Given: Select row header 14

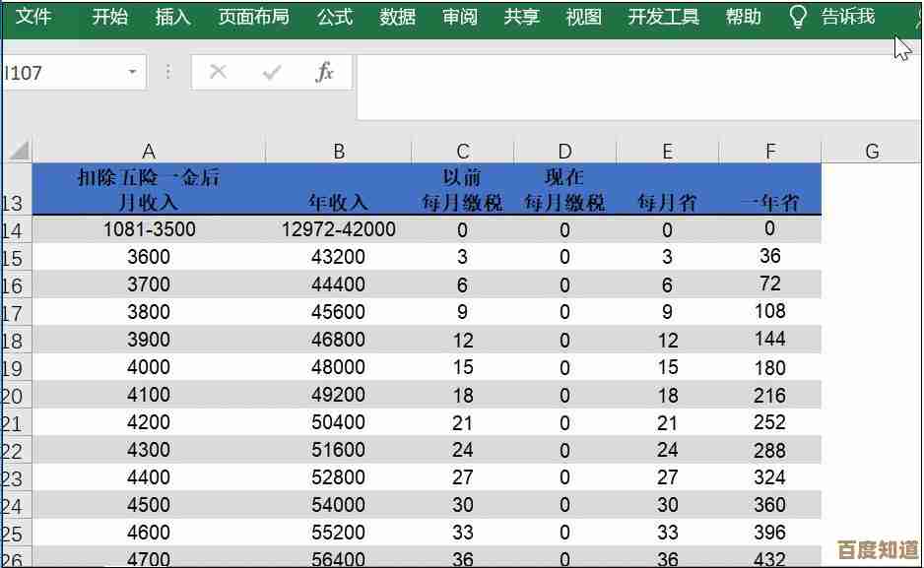Looking at the screenshot, I should click(x=16, y=229).
